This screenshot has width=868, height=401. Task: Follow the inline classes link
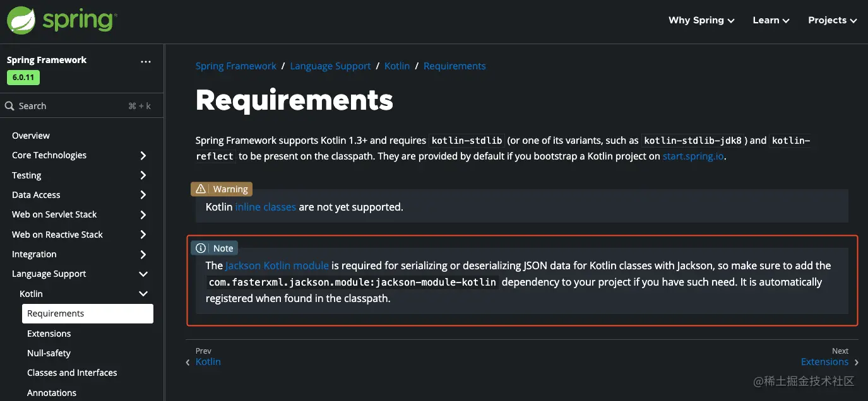coord(265,207)
